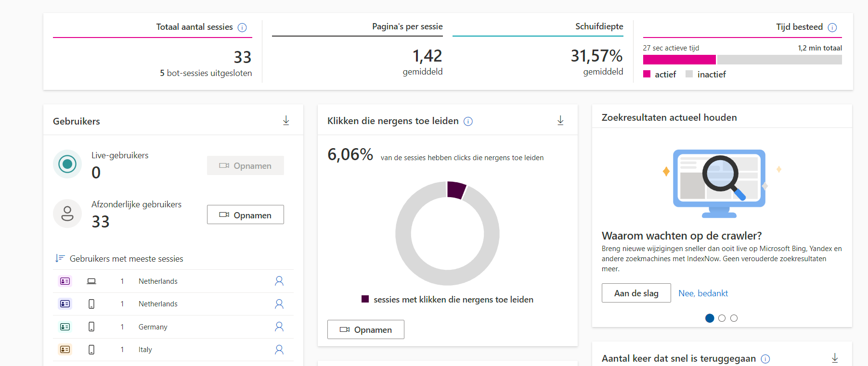Download the Gebruikers card data

[x=286, y=120]
